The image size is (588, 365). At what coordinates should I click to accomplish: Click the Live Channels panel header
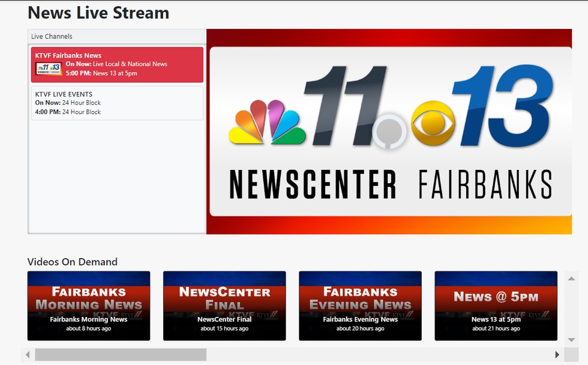click(x=52, y=36)
